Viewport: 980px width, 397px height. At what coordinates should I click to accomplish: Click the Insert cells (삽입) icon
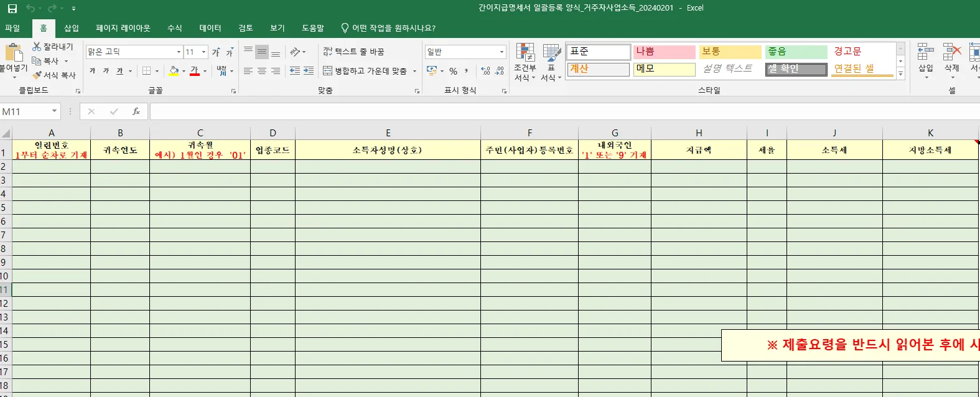click(x=926, y=52)
